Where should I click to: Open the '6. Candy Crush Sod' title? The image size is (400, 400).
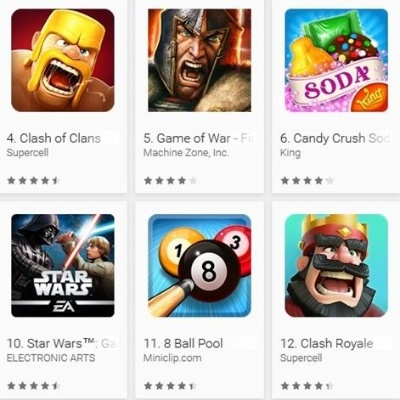click(x=335, y=138)
